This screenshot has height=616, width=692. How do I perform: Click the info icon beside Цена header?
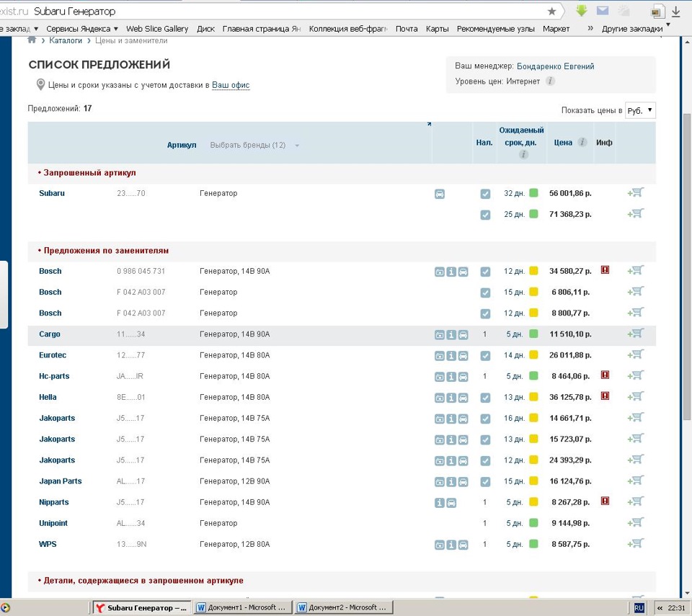pyautogui.click(x=582, y=143)
